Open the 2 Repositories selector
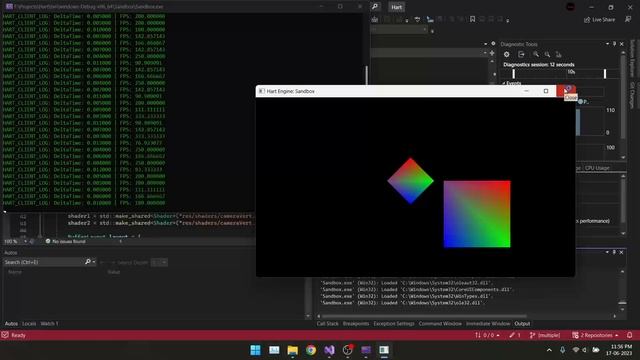This screenshot has height=360, width=640. click(x=595, y=335)
